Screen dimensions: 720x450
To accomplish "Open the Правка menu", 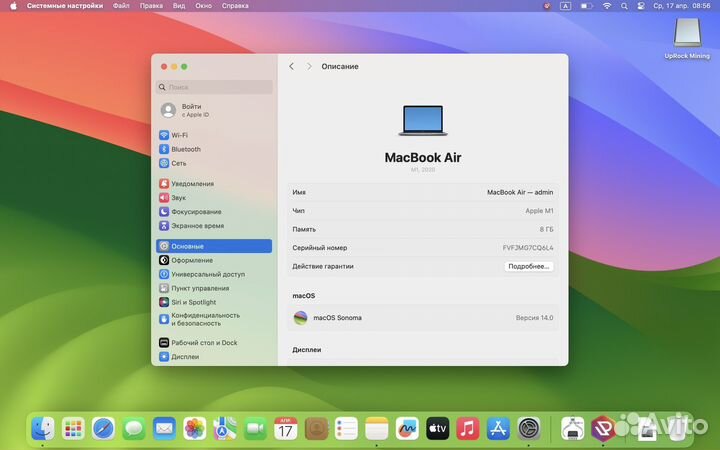I will point(151,6).
